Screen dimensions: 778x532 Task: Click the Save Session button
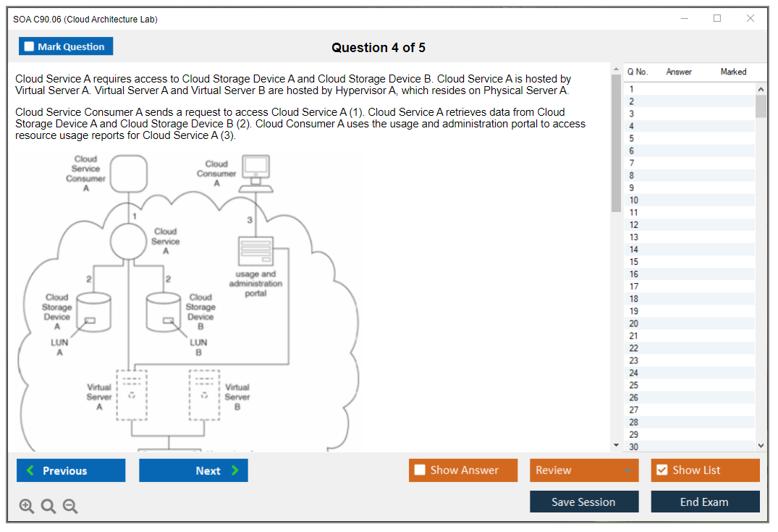click(x=584, y=502)
